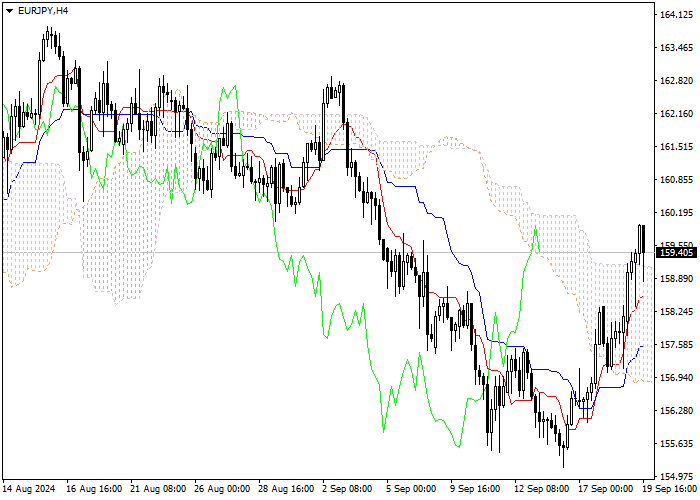Click the 17 Sep 00:00 time label

pyautogui.click(x=606, y=489)
